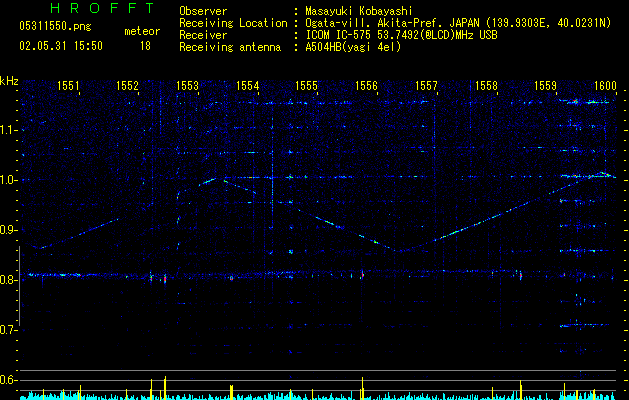Image resolution: width=629 pixels, height=400 pixels.
Task: Click the 1600 time axis label
Action: pyautogui.click(x=605, y=86)
